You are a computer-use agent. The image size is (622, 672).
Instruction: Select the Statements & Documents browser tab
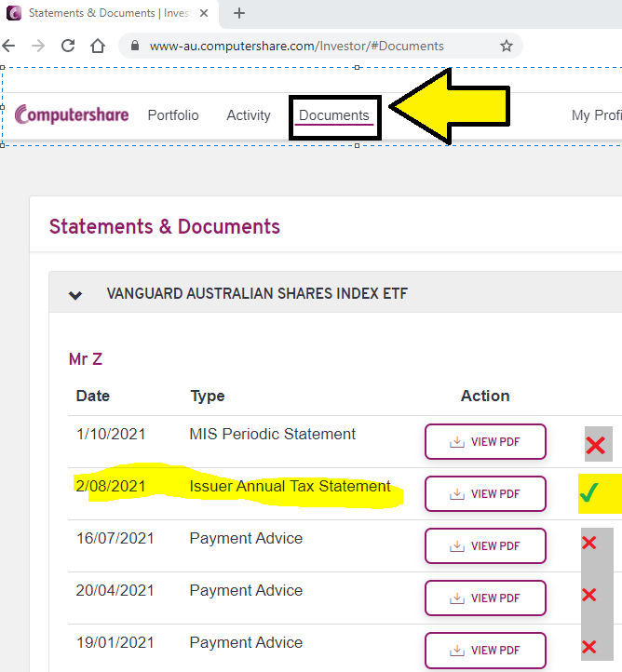click(x=109, y=13)
